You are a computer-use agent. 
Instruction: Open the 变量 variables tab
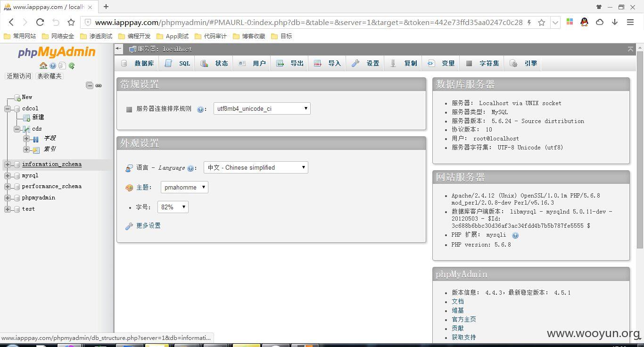click(x=441, y=63)
